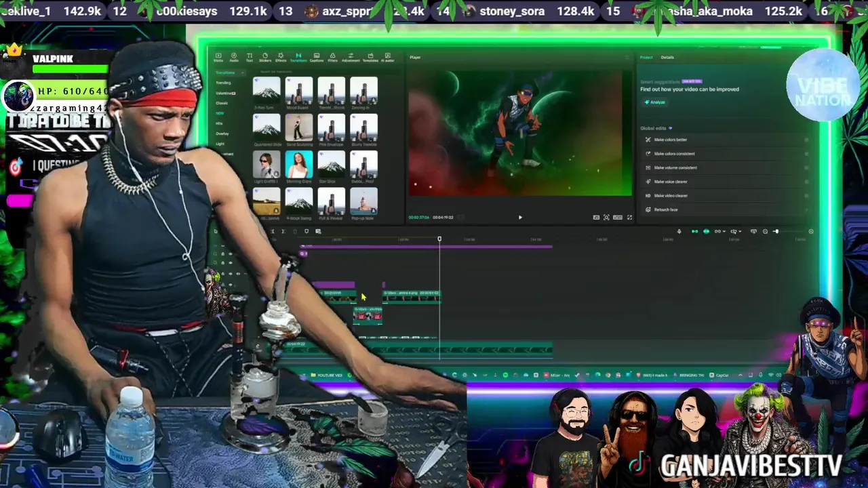Click the timeline zoom-out icon
The image size is (868, 488).
[765, 231]
